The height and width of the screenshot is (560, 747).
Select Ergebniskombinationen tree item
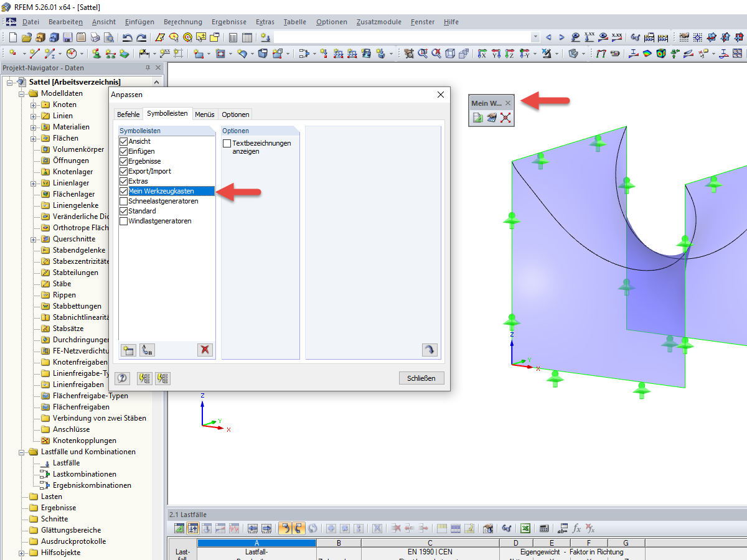tap(92, 485)
